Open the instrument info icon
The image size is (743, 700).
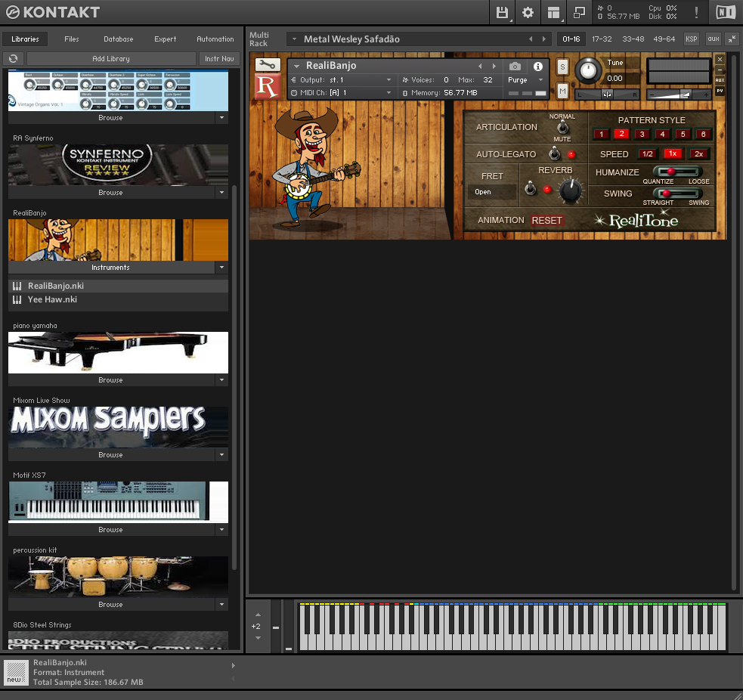[x=538, y=67]
